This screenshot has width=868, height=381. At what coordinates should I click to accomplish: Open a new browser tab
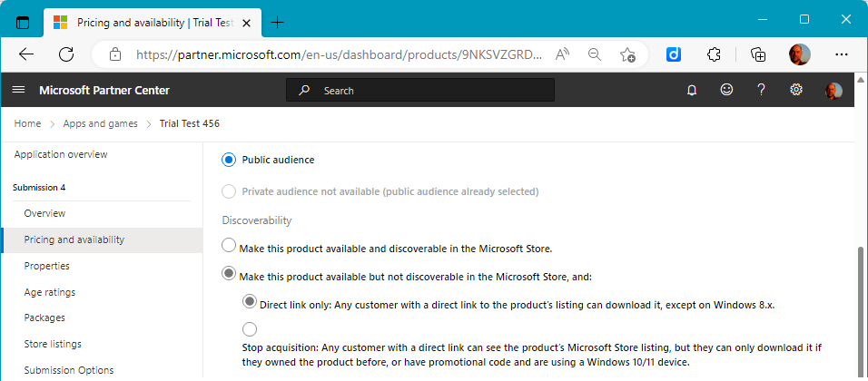[x=277, y=22]
